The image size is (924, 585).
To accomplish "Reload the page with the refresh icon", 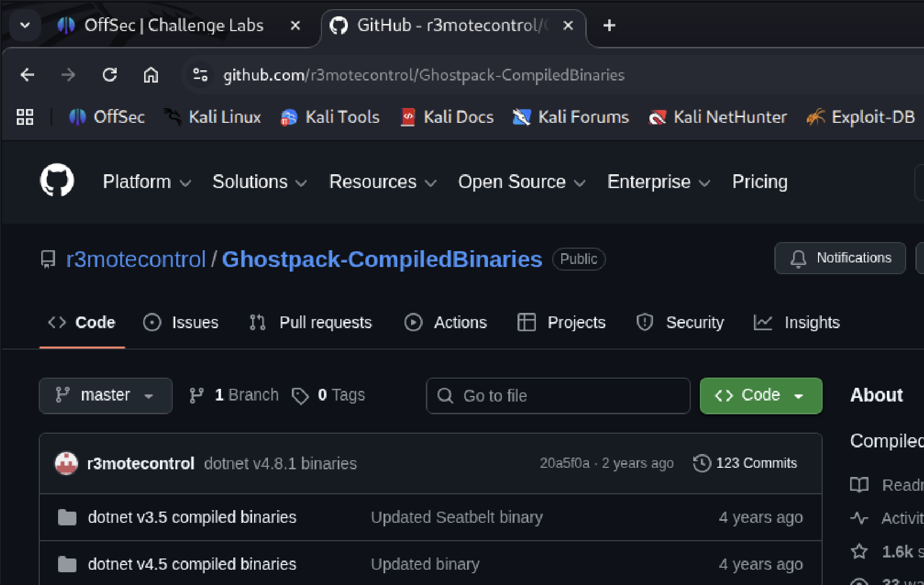I will point(110,75).
